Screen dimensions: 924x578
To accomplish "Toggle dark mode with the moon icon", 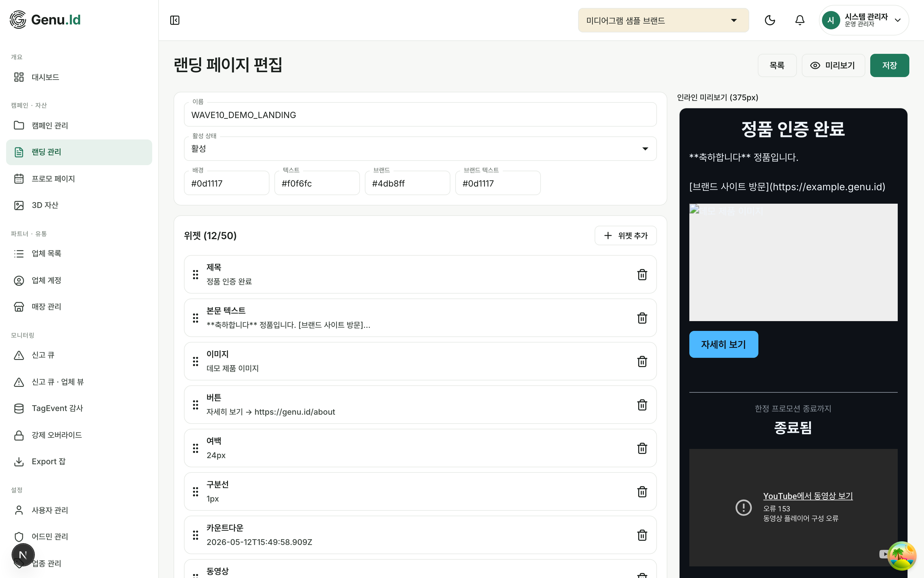I will click(770, 20).
